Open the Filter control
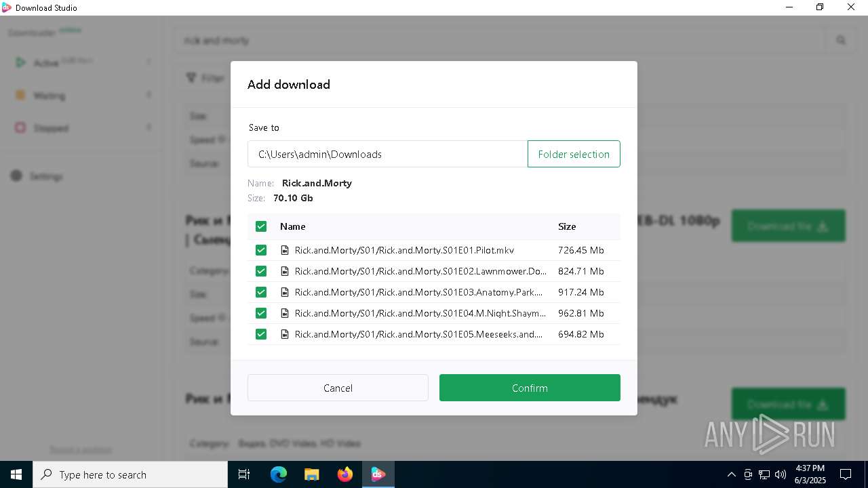 [205, 78]
